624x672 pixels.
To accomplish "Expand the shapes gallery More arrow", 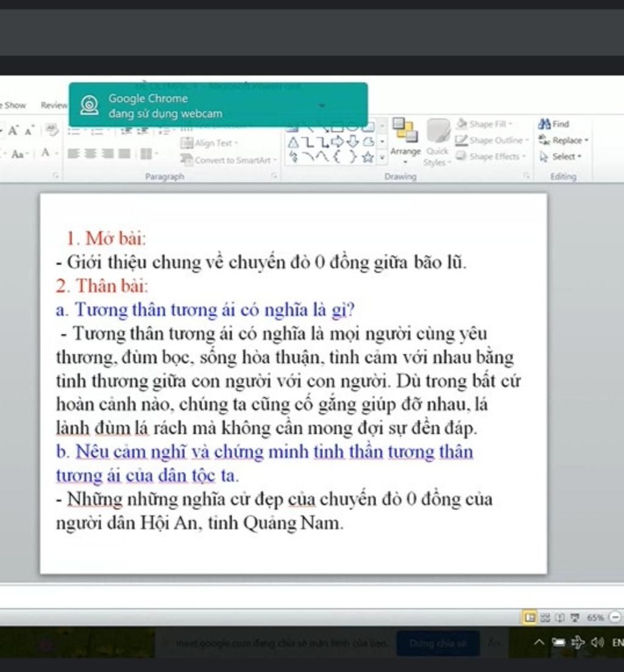I will click(382, 157).
